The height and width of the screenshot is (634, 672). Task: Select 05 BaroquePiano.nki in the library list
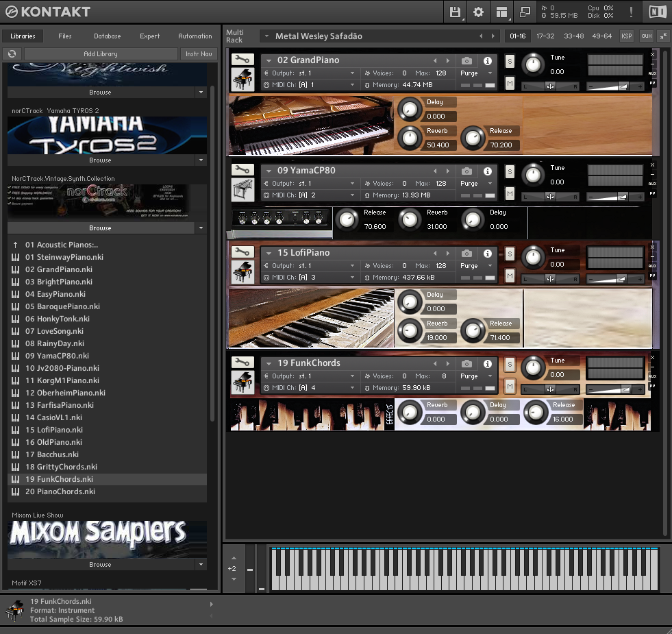(107, 306)
